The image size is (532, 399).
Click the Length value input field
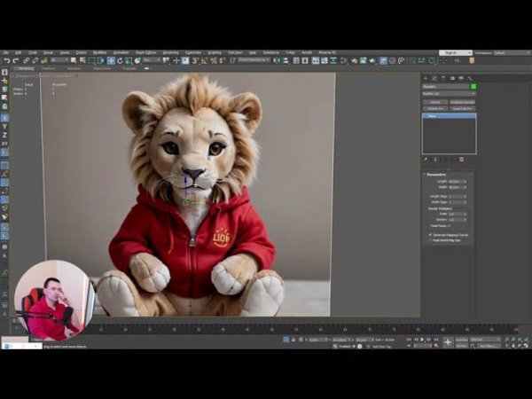(456, 182)
